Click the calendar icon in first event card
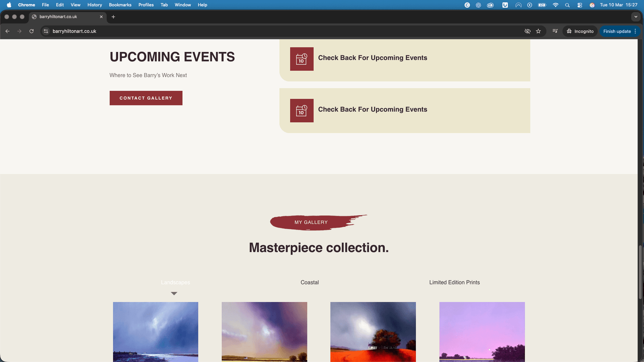This screenshot has width=644, height=362. [x=301, y=59]
